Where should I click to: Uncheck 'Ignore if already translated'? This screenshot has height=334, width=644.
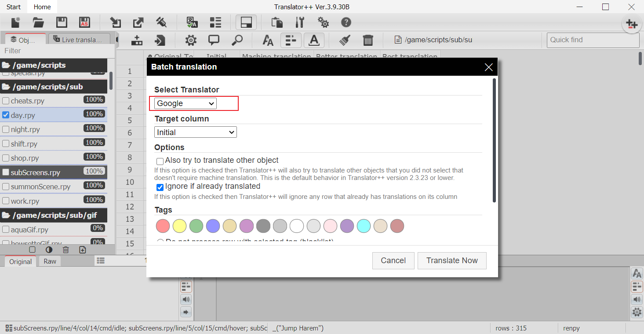click(x=160, y=187)
